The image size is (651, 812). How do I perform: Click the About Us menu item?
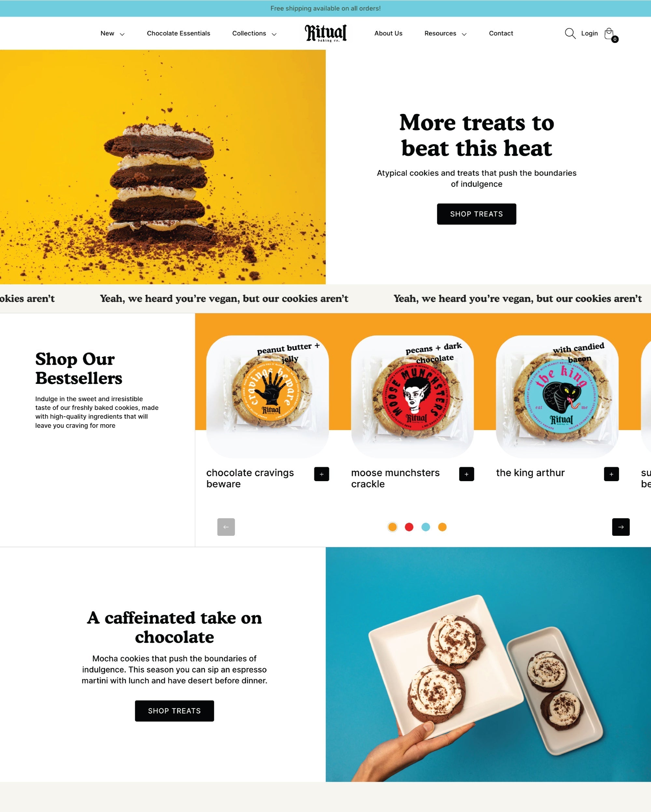tap(388, 33)
